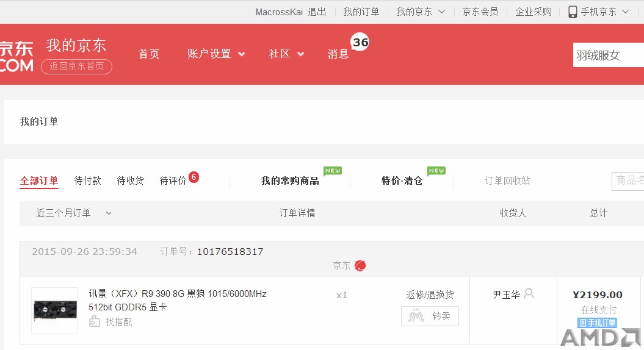Select the 待付款 tab
The image size is (644, 350).
(87, 180)
